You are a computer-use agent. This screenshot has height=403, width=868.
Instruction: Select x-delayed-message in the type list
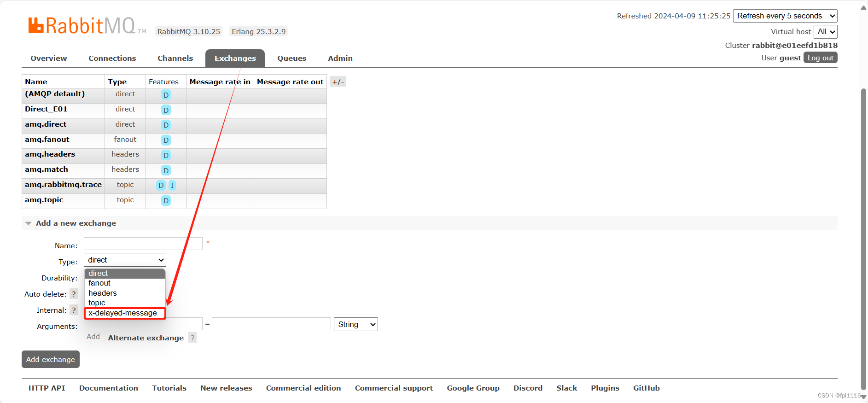pyautogui.click(x=125, y=313)
